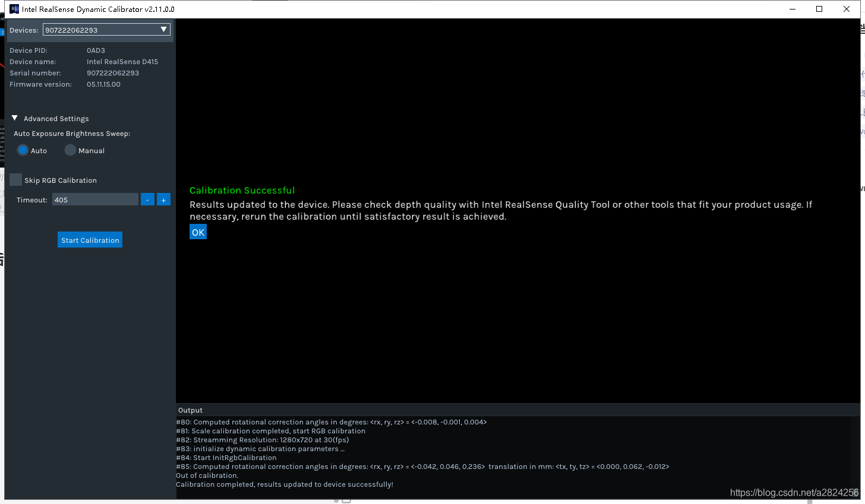Click device name Intel RealSense D415
865x504 pixels.
coord(122,62)
